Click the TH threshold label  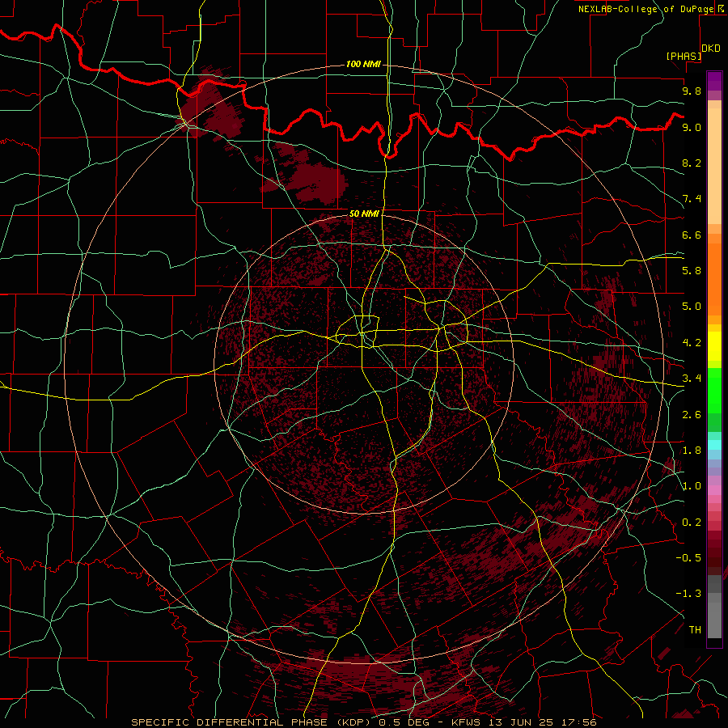695,630
